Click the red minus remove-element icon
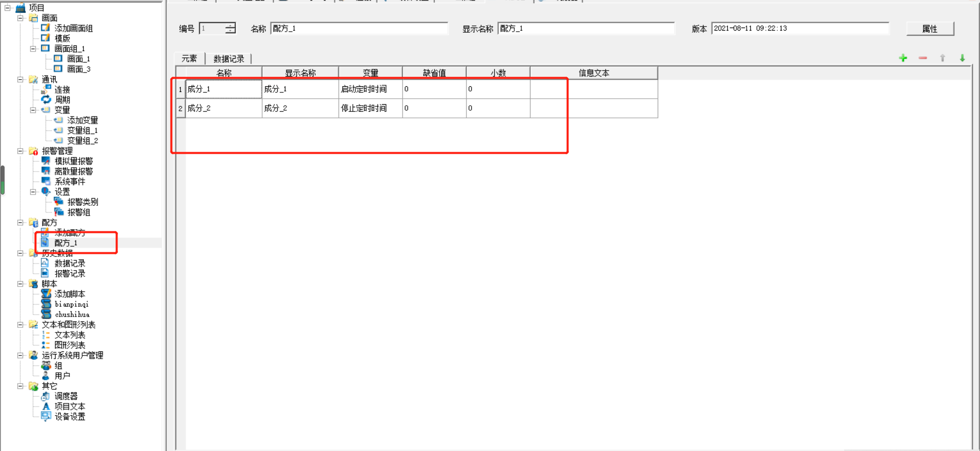 [x=923, y=58]
